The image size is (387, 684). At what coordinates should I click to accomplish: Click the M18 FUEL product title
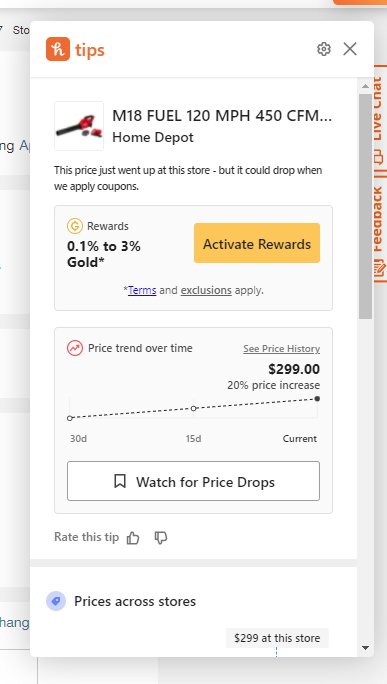(x=222, y=116)
